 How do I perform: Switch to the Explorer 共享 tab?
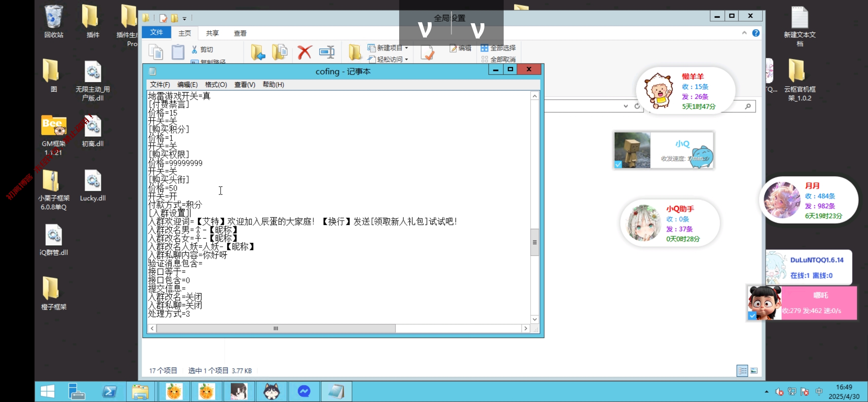coord(212,33)
